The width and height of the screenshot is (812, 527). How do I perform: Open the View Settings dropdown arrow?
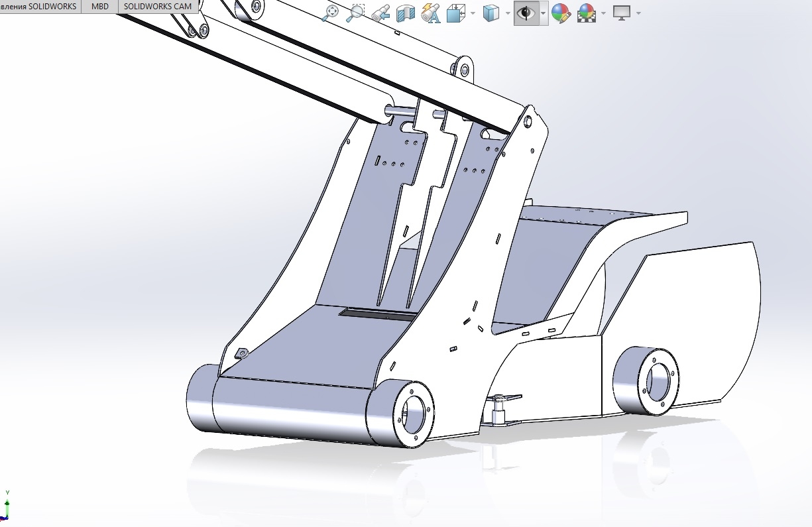[x=638, y=13]
